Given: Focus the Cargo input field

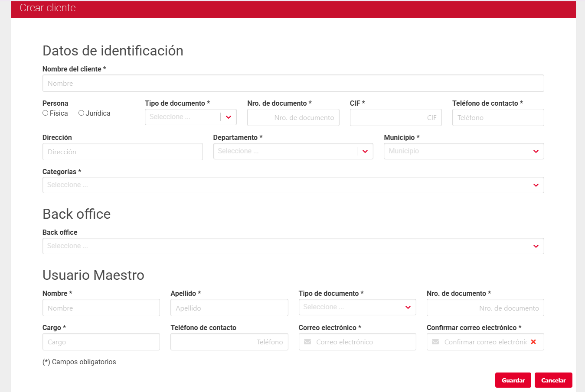Looking at the screenshot, I should pos(101,342).
